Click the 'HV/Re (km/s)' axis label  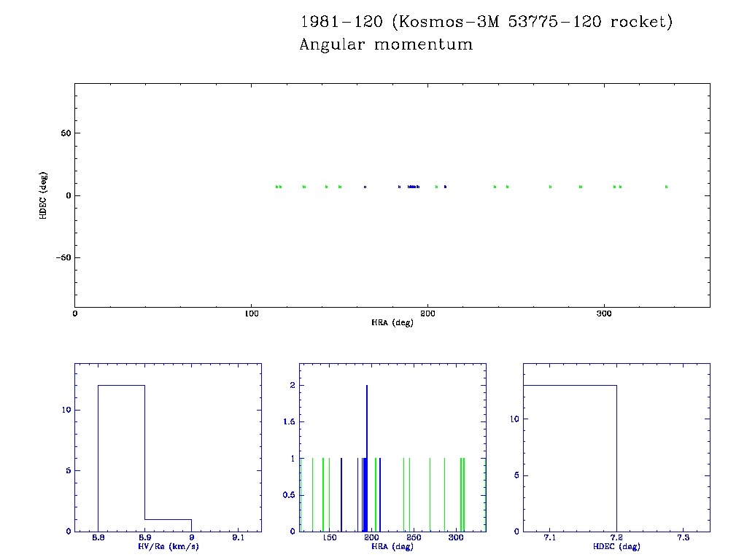coord(169,546)
